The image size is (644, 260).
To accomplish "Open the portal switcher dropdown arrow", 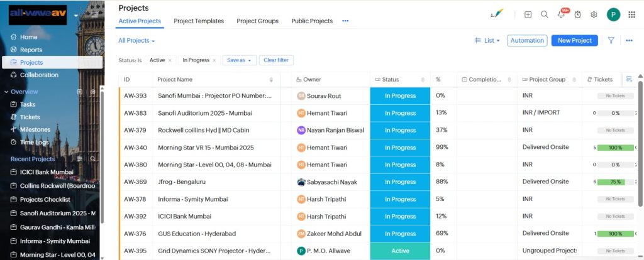I will [x=76, y=16].
